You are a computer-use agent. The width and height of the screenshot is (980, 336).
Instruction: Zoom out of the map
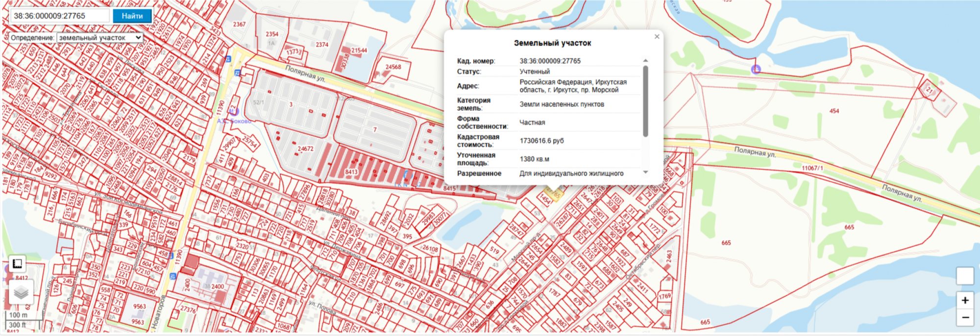tap(965, 317)
